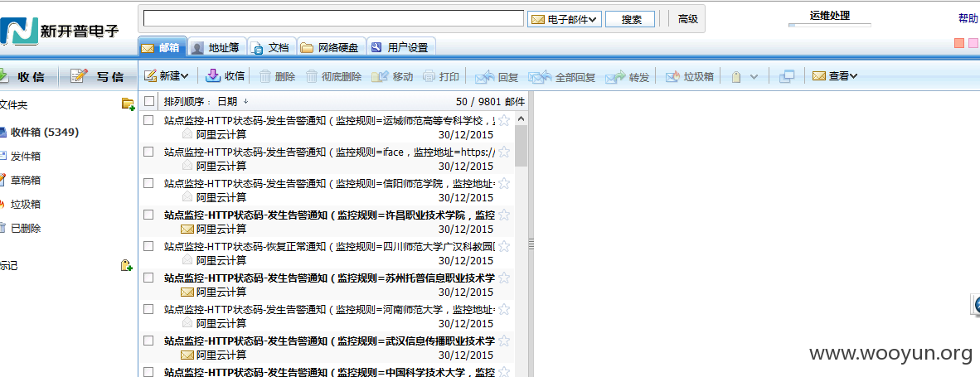Star the 苏州托普信息职业技术 email

coord(504,278)
